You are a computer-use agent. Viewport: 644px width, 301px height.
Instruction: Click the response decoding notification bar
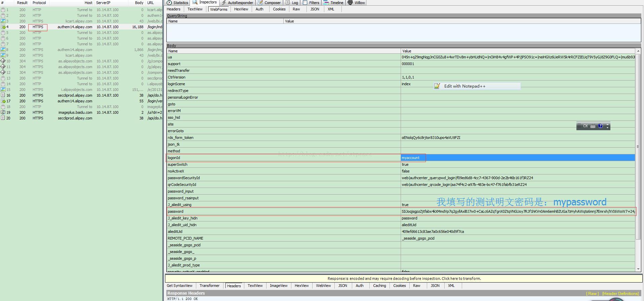[404, 279]
